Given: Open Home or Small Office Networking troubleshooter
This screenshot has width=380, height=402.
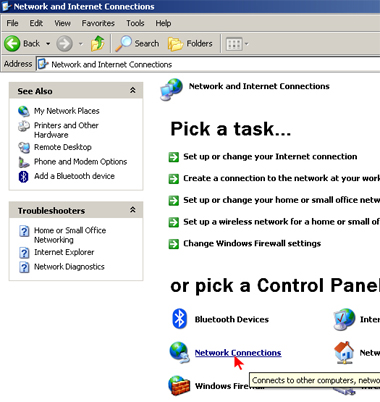Looking at the screenshot, I should pos(70,235).
